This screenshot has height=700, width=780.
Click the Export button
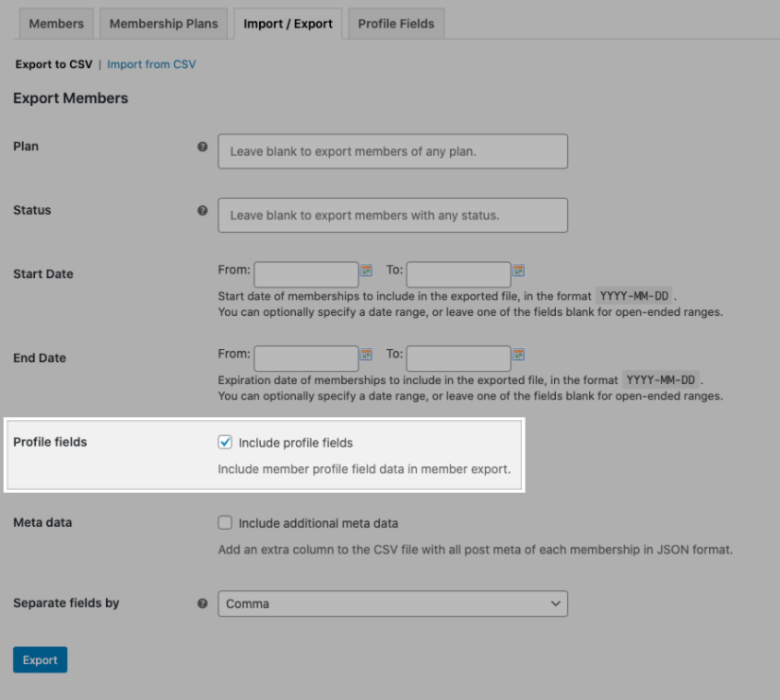click(x=40, y=659)
